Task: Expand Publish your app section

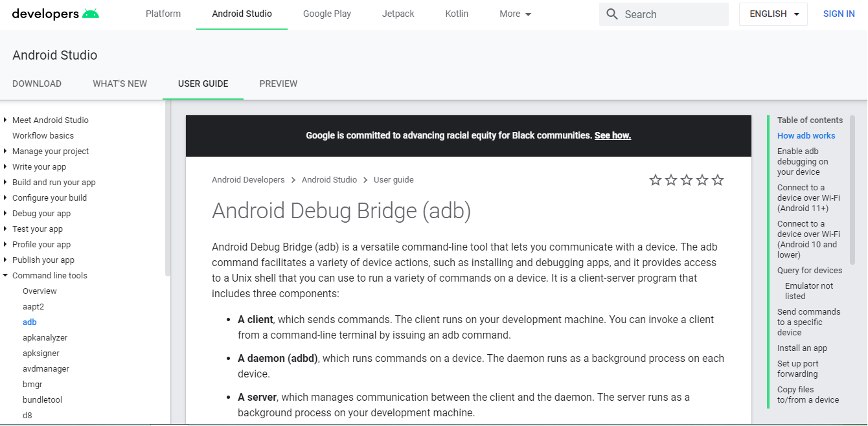Action: (5, 260)
